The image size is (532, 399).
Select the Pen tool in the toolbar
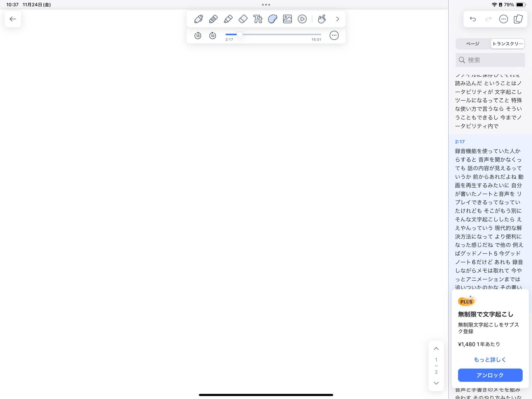198,19
